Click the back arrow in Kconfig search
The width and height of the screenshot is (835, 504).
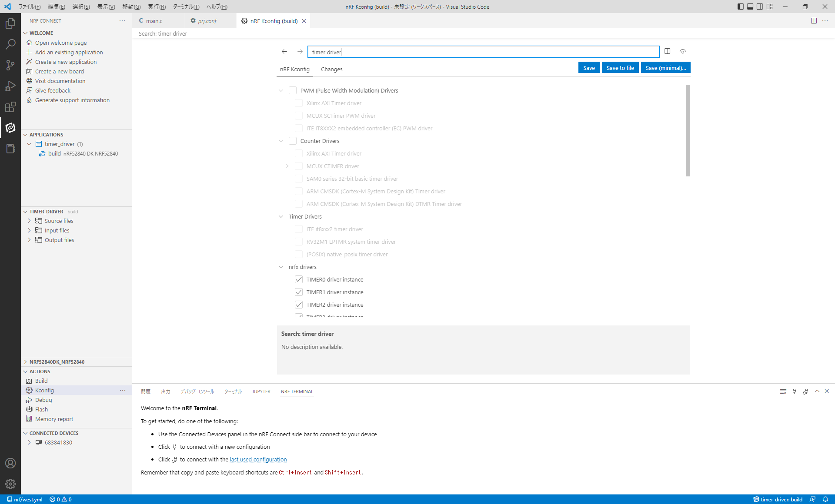pos(284,52)
